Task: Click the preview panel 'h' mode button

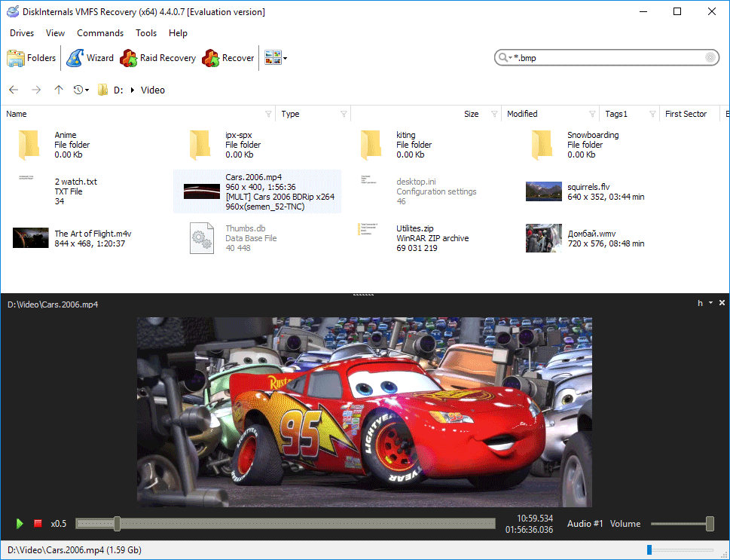Action: (x=700, y=303)
